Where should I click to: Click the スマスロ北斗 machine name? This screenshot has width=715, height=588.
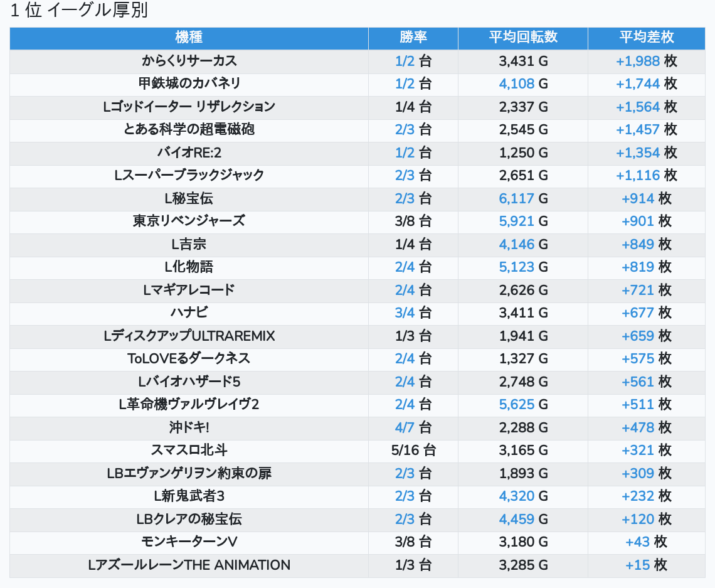pos(189,450)
